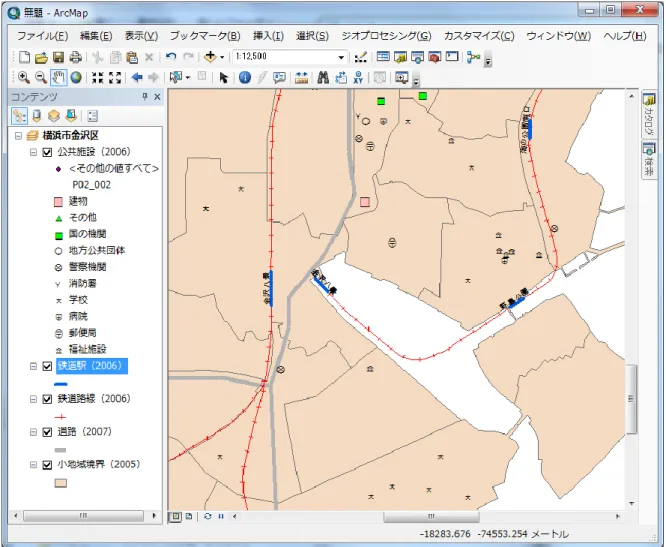Activate the Identify tool

[245, 77]
